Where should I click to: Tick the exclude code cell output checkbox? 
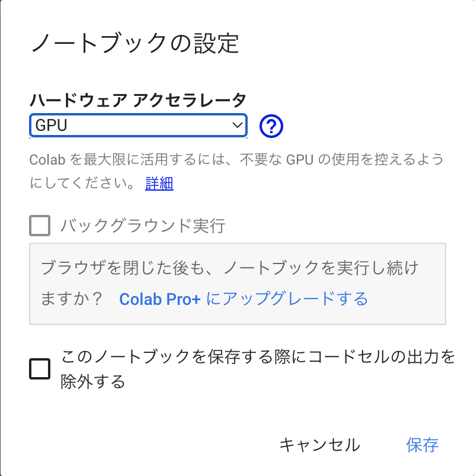(x=39, y=368)
